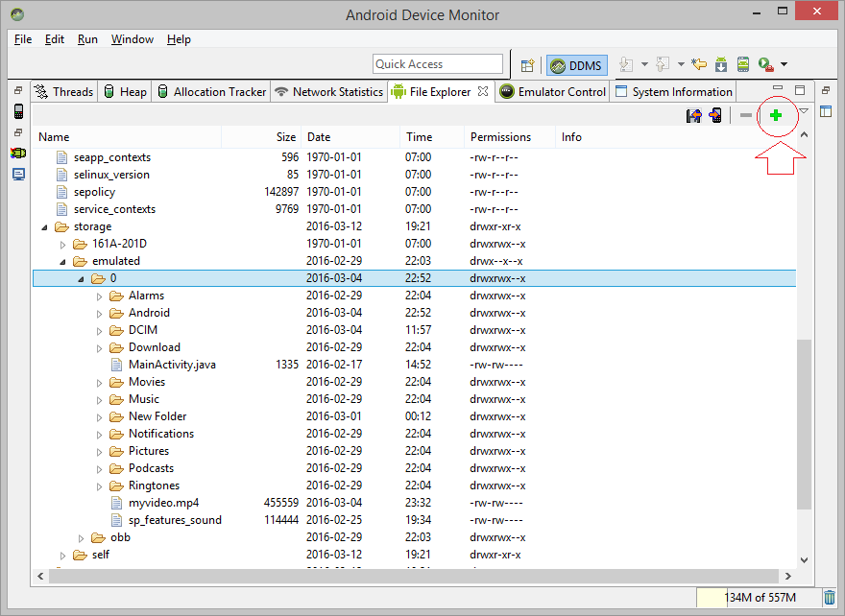
Task: Expand the DCIM folder
Action: click(x=100, y=331)
